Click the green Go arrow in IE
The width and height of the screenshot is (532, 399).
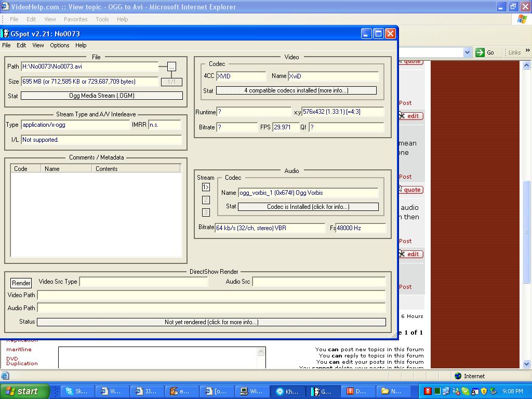(x=480, y=52)
